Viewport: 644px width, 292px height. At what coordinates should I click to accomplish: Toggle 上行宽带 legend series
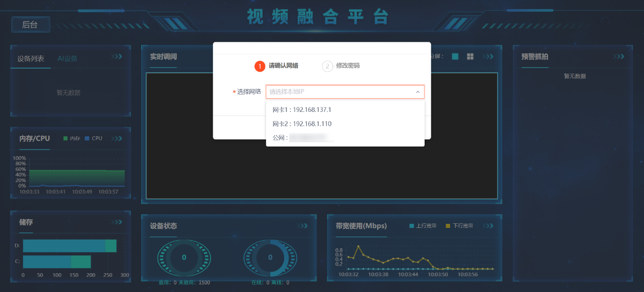[423, 226]
